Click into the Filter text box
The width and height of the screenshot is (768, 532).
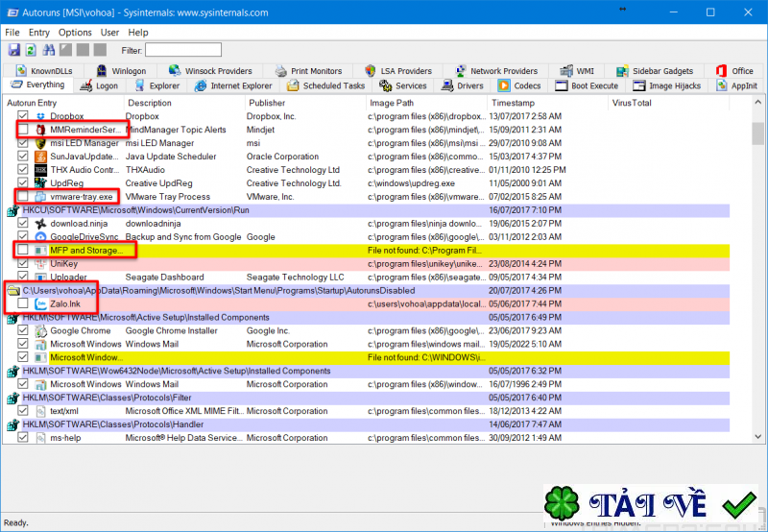pos(182,50)
